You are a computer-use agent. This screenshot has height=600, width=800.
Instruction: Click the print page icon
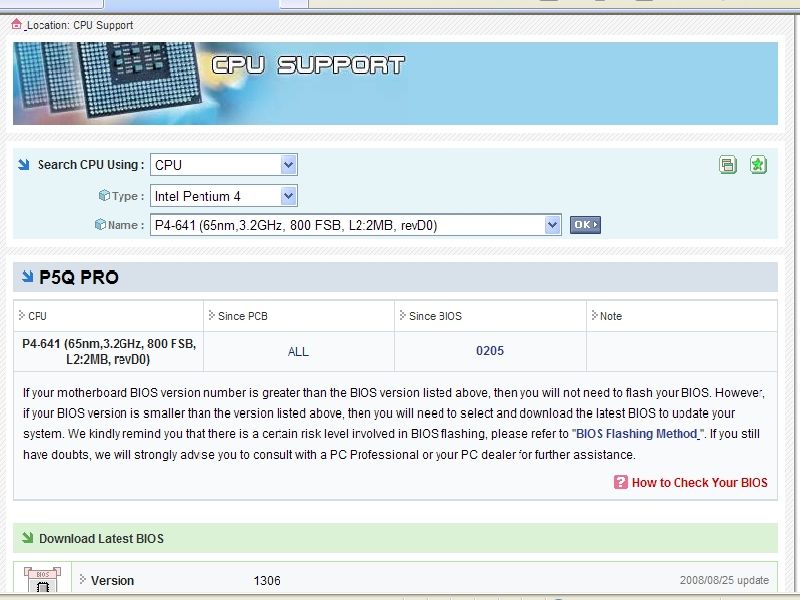pyautogui.click(x=728, y=165)
